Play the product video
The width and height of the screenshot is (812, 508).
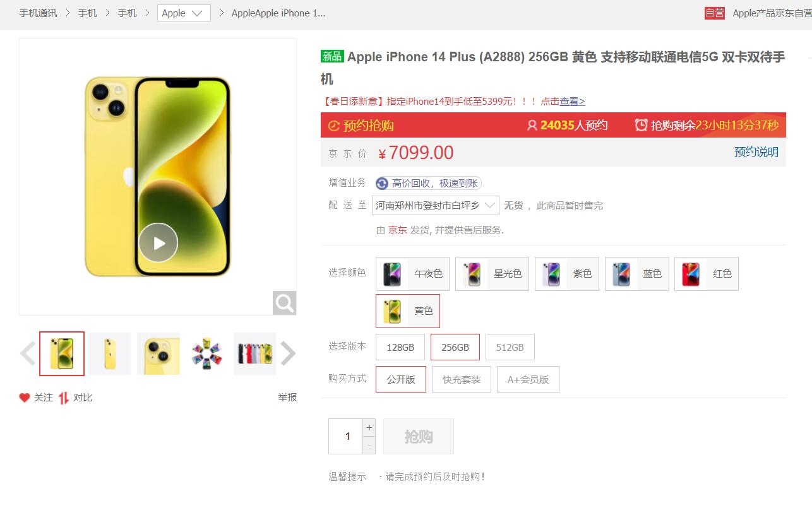pos(158,242)
